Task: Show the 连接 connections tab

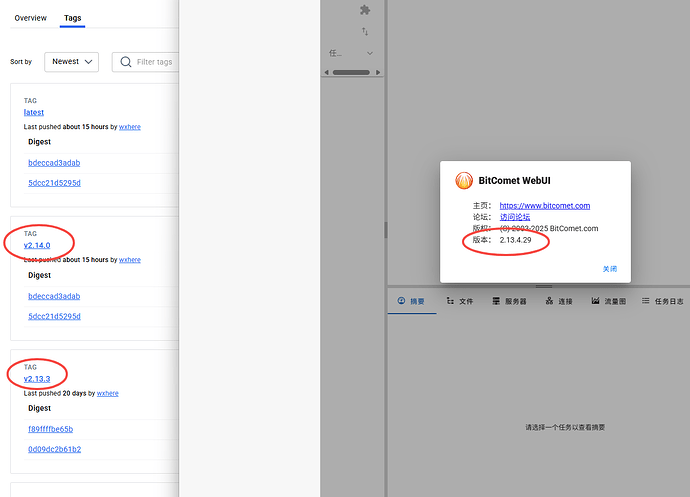Action: tap(559, 301)
